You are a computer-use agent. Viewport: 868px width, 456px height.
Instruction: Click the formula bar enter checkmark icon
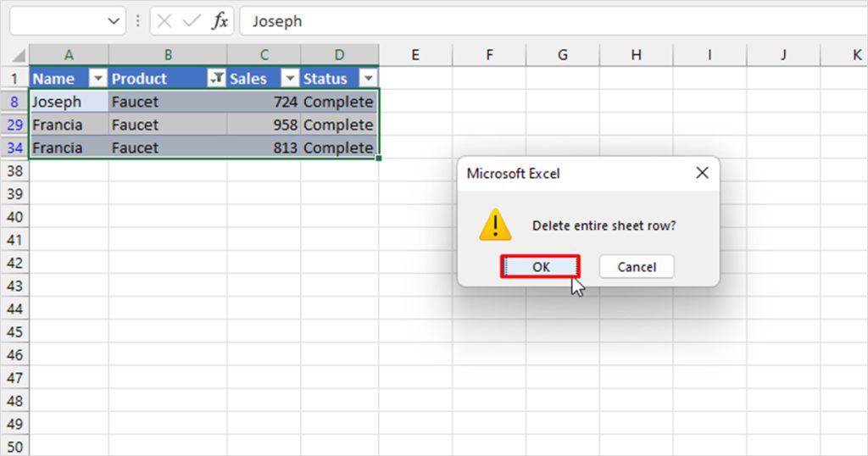click(192, 21)
